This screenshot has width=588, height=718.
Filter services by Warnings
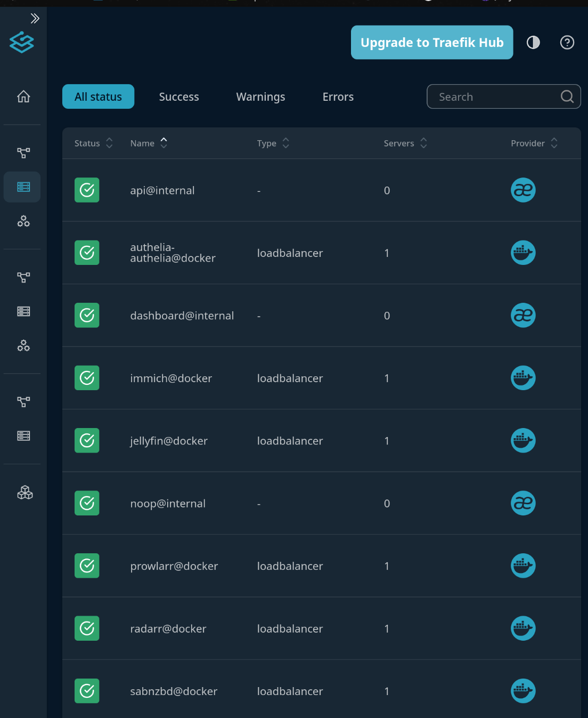(260, 96)
